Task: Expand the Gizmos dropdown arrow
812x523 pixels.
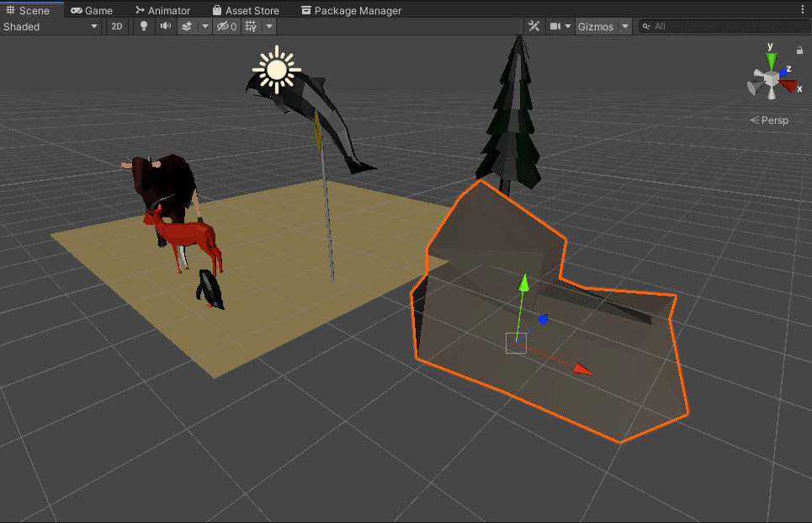Action: [625, 26]
